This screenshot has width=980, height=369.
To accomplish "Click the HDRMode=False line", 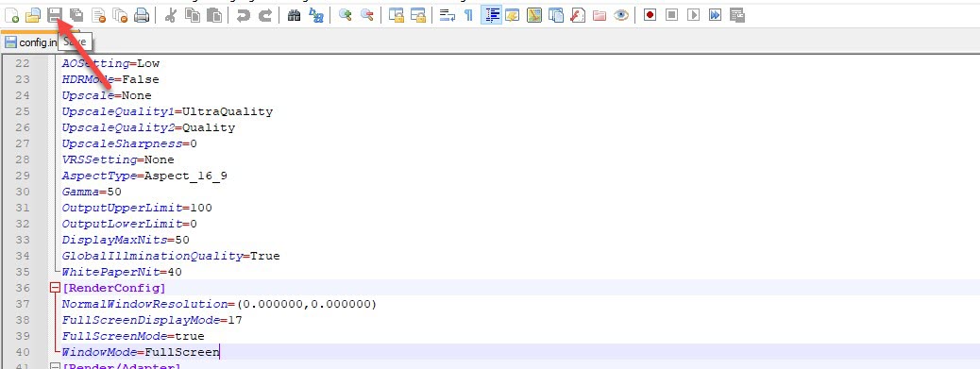I will click(x=110, y=79).
